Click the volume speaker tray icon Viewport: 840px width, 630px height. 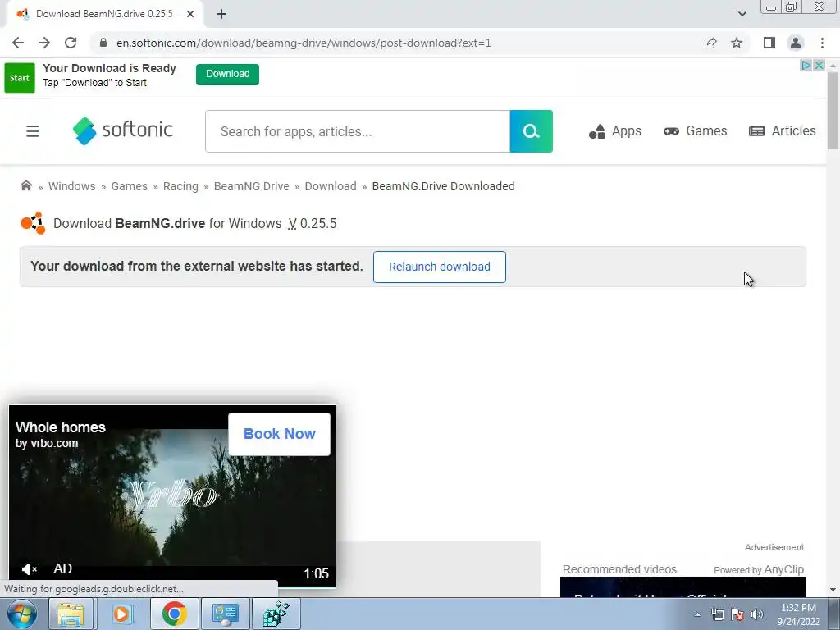pyautogui.click(x=757, y=614)
